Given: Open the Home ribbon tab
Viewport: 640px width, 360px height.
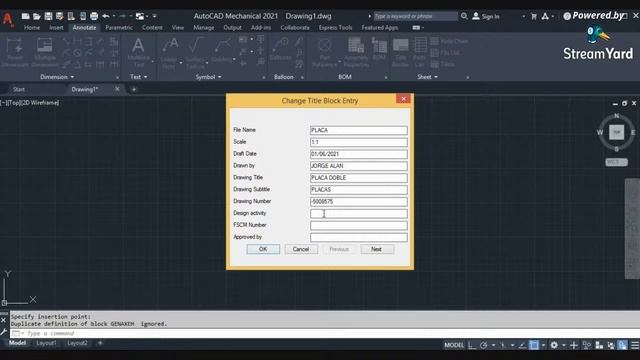Looking at the screenshot, I should (32, 28).
